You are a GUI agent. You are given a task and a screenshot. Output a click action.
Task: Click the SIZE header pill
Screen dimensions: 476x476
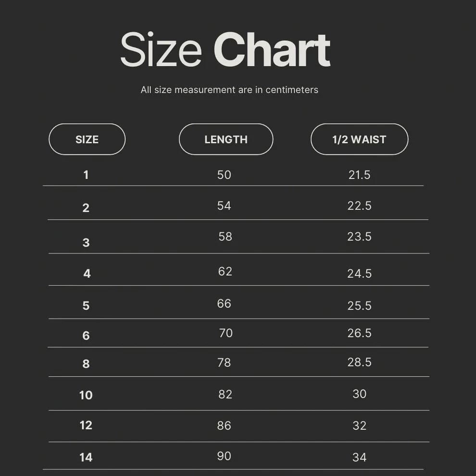[87, 139]
